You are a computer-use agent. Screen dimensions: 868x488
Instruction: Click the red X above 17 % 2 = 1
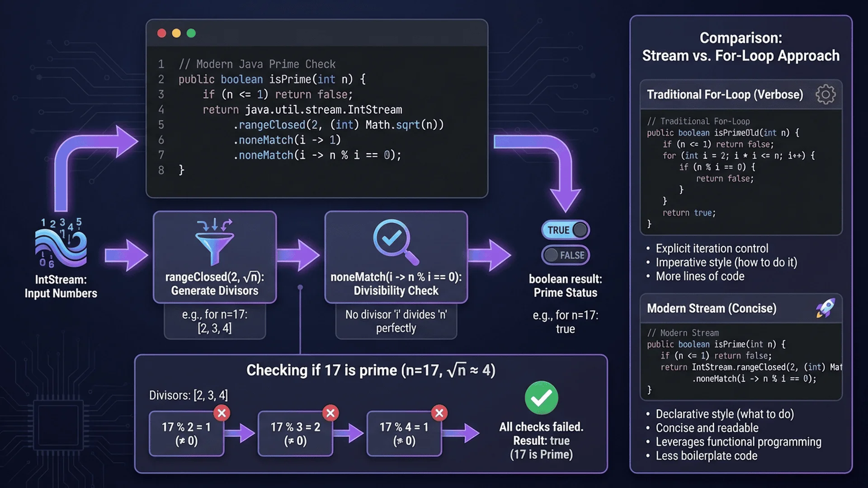coord(221,413)
